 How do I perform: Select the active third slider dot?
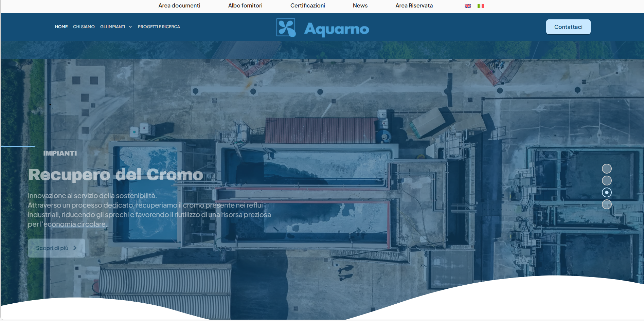[607, 192]
